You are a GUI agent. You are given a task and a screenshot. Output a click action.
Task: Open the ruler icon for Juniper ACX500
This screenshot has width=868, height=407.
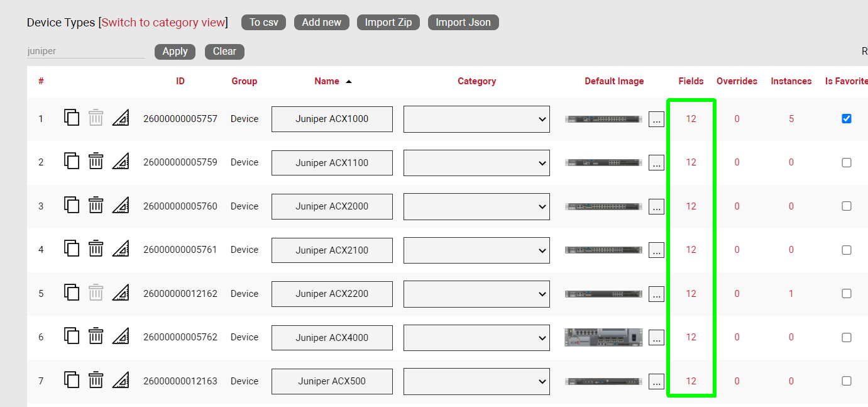point(121,381)
